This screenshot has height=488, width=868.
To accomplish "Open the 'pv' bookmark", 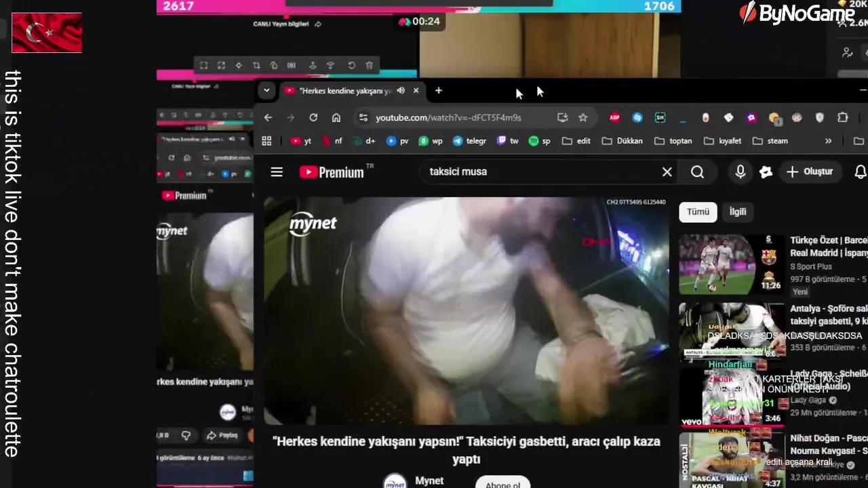I will [397, 141].
